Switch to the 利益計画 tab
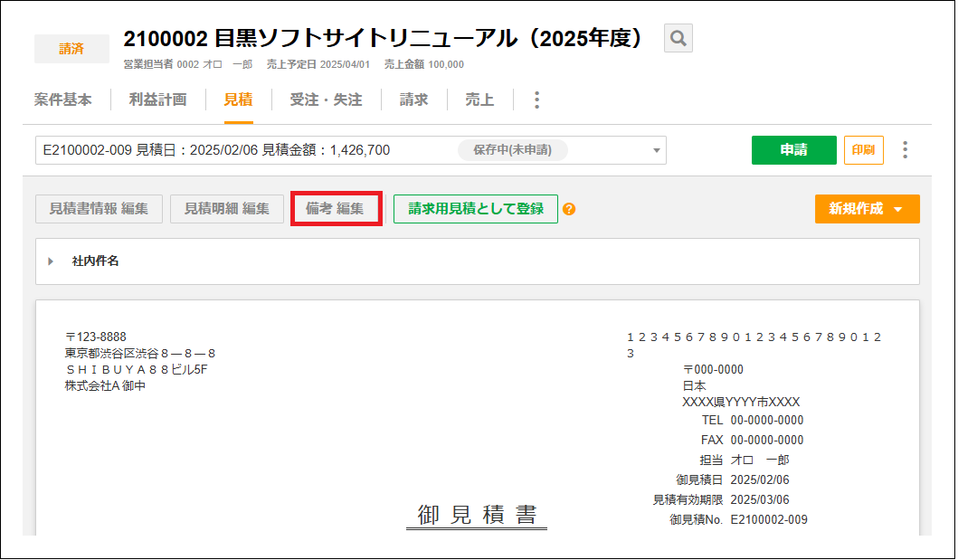 tap(159, 100)
